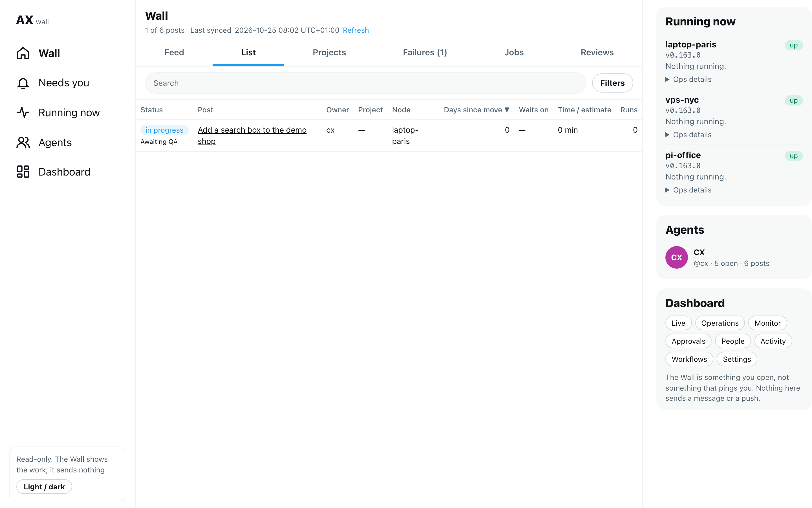Click the Runs column header

pos(629,110)
